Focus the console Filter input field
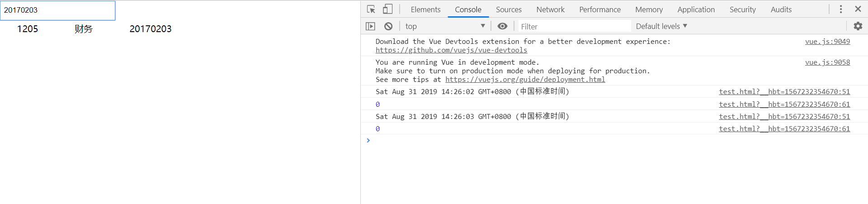Screen dimensions: 868x204 click(574, 26)
